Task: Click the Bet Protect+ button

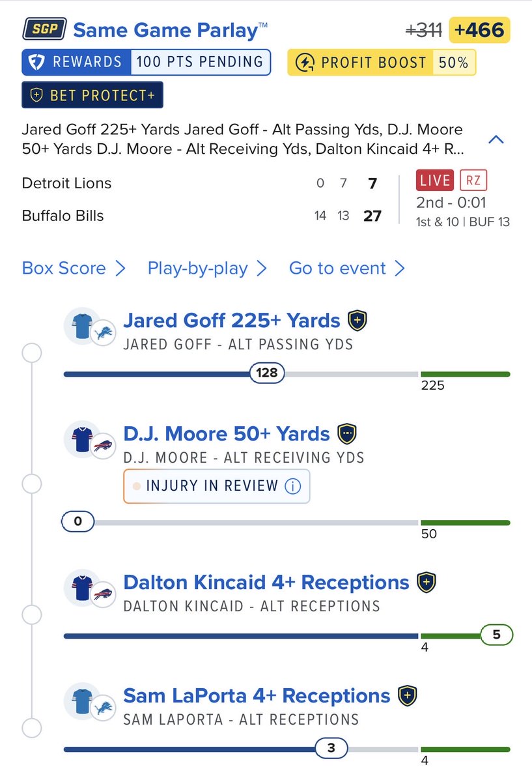Action: pyautogui.click(x=92, y=95)
